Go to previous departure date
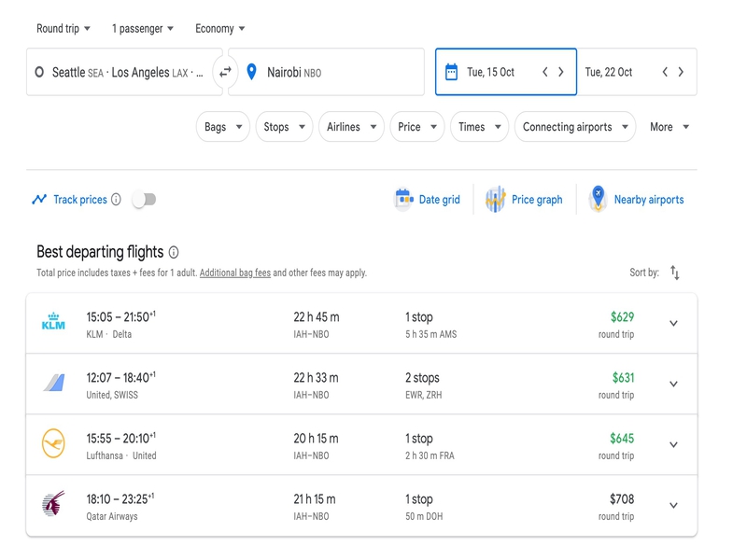The width and height of the screenshot is (747, 560). (545, 72)
